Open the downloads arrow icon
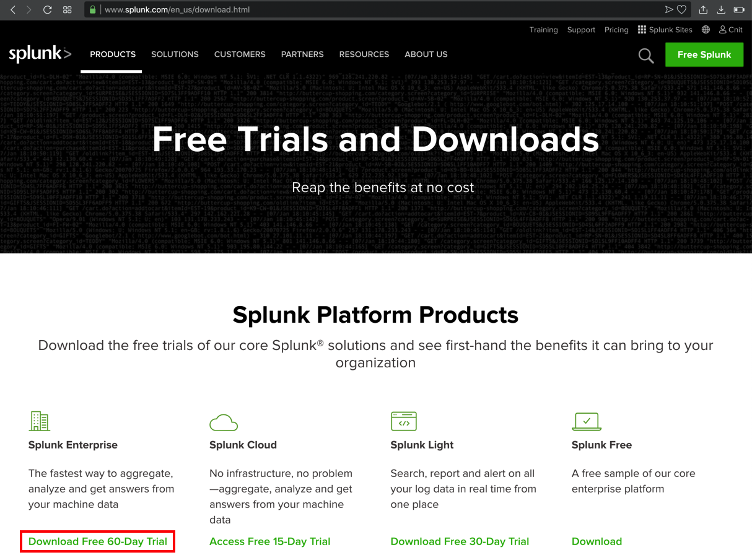Image resolution: width=752 pixels, height=560 pixels. (x=721, y=10)
